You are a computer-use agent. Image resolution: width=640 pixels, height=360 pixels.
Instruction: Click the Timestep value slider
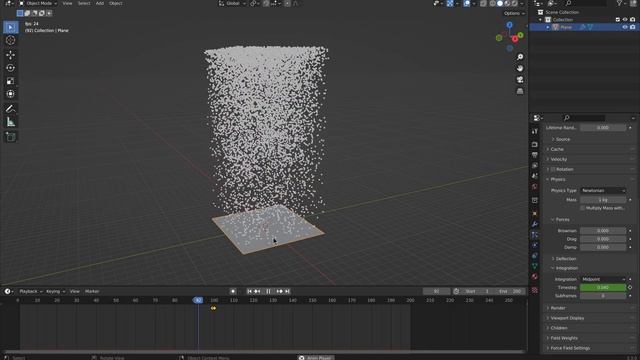[603, 288]
